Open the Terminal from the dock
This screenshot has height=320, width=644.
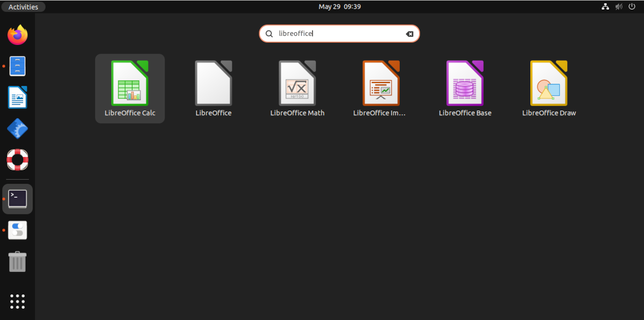(x=17, y=198)
